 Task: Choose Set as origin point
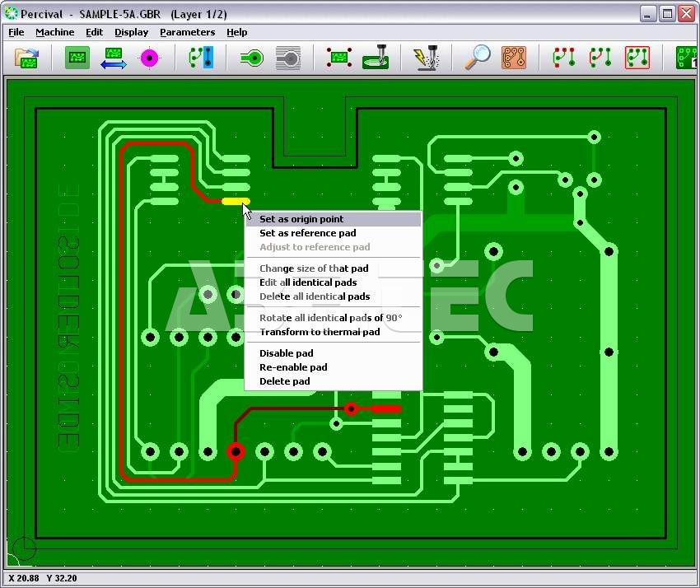tap(334, 219)
